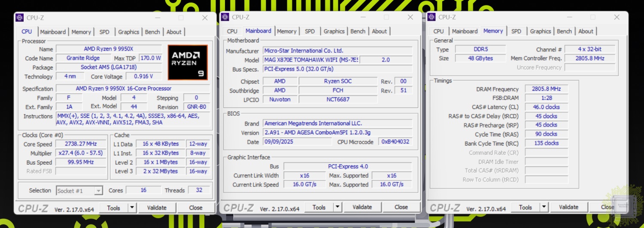Expand Tools dropdown arrow in the Mainboard window
Screen dimensions: 644x228
(x=337, y=207)
